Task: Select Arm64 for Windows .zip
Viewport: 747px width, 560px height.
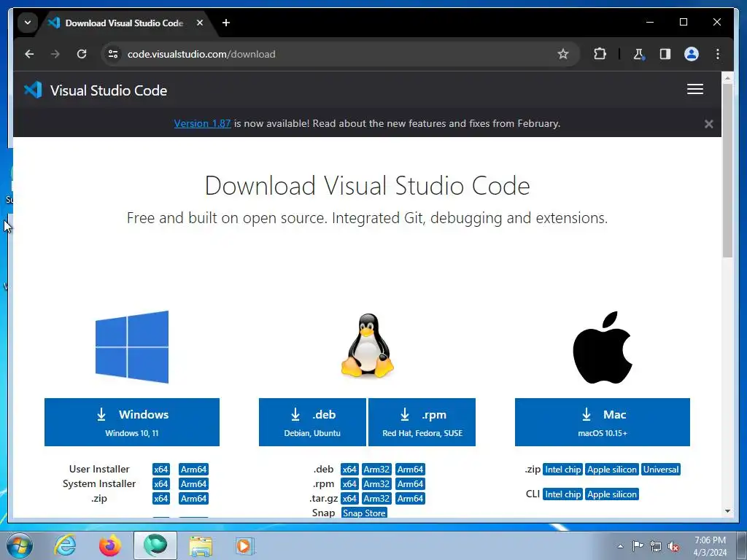Action: [193, 499]
